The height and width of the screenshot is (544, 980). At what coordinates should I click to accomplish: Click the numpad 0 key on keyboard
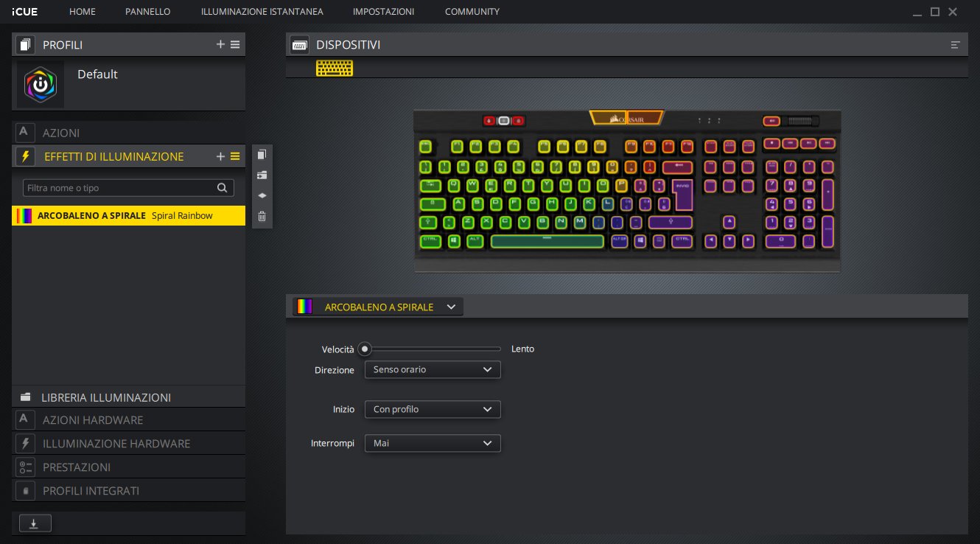(781, 241)
